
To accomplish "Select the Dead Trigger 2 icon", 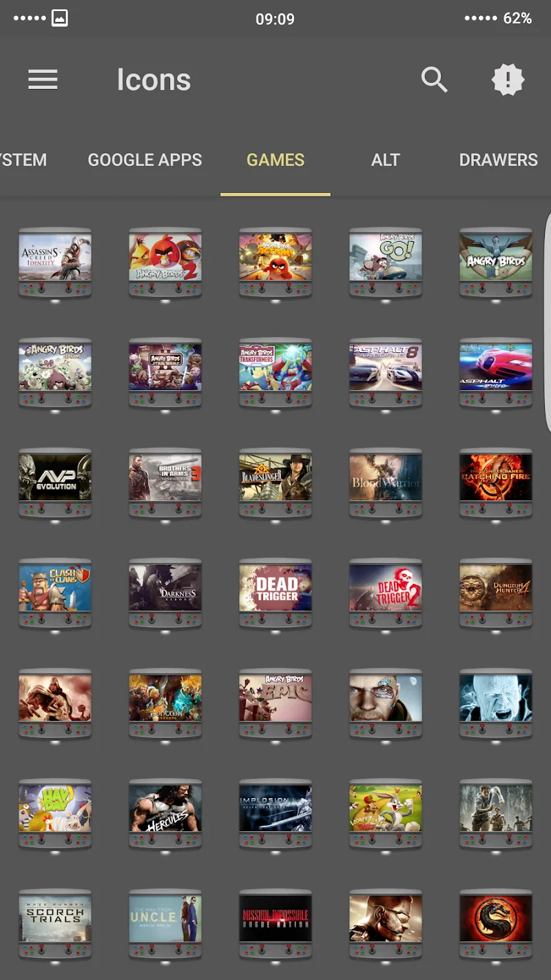I will [386, 594].
